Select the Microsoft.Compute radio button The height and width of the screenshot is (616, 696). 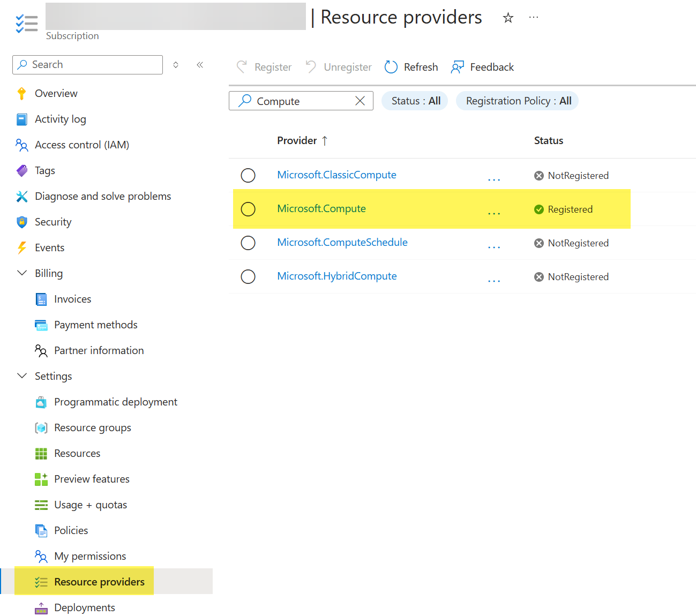click(248, 209)
